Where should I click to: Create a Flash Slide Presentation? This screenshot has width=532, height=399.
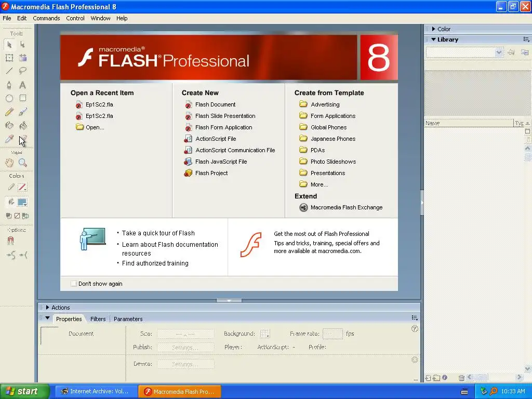tap(225, 116)
